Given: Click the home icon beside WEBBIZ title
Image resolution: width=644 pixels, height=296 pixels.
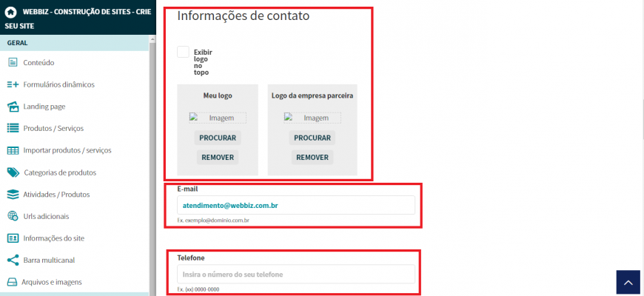Looking at the screenshot, I should tap(11, 12).
